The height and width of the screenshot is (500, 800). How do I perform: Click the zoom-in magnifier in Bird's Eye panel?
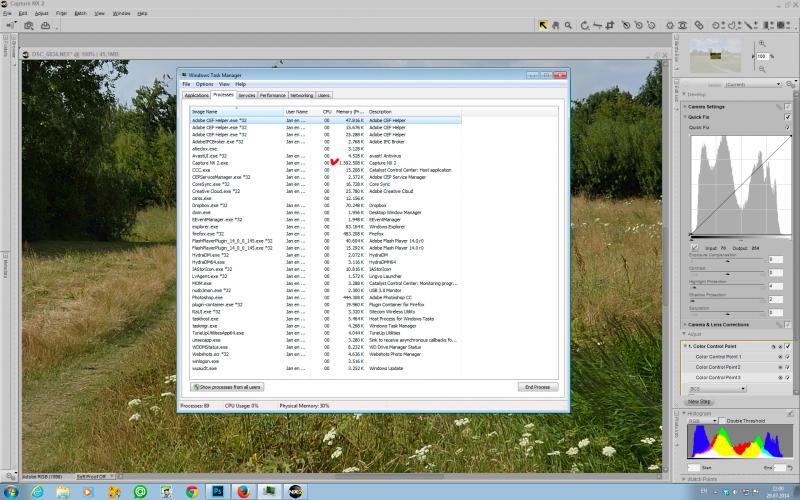(762, 44)
